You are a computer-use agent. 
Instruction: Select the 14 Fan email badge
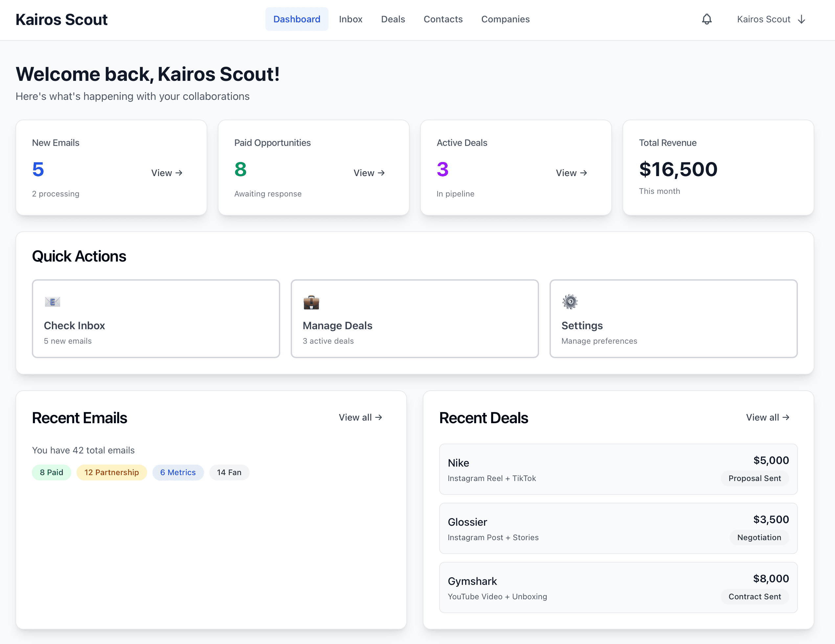point(229,472)
